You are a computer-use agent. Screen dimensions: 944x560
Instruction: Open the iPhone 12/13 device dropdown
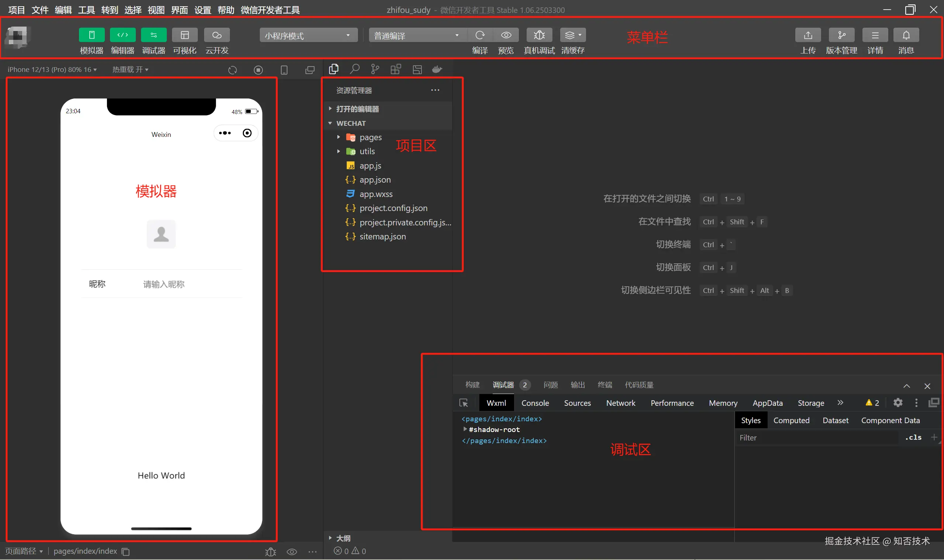[52, 69]
